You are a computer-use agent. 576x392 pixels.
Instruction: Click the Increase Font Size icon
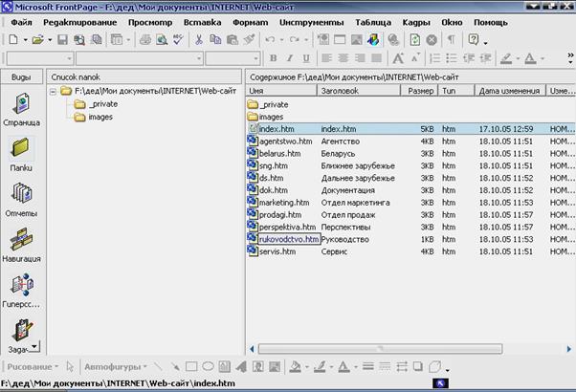tap(398, 58)
